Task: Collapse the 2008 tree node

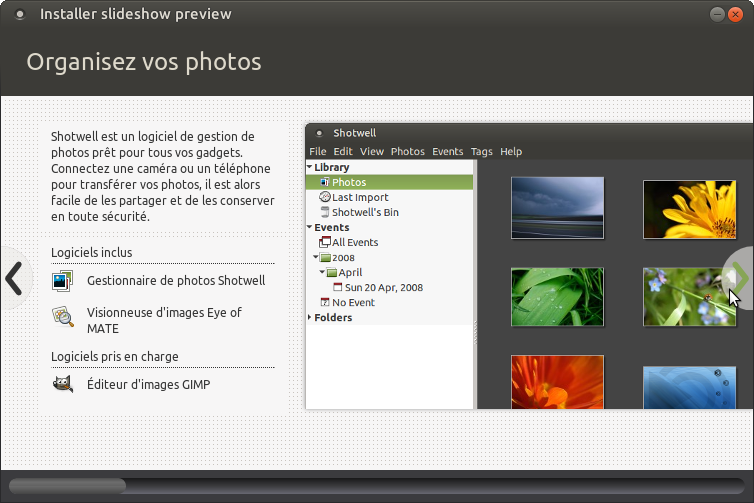Action: pos(316,257)
